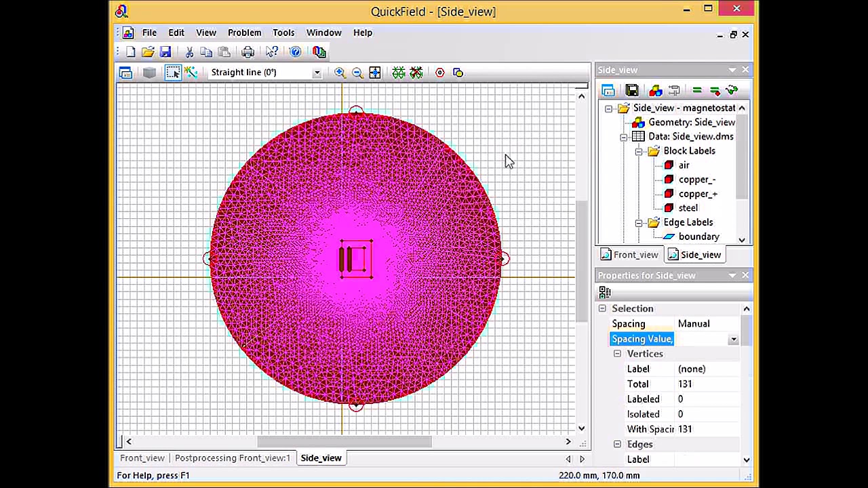Save using the main toolbar floppy icon
Viewport: 868px width, 488px height.
pyautogui.click(x=165, y=52)
